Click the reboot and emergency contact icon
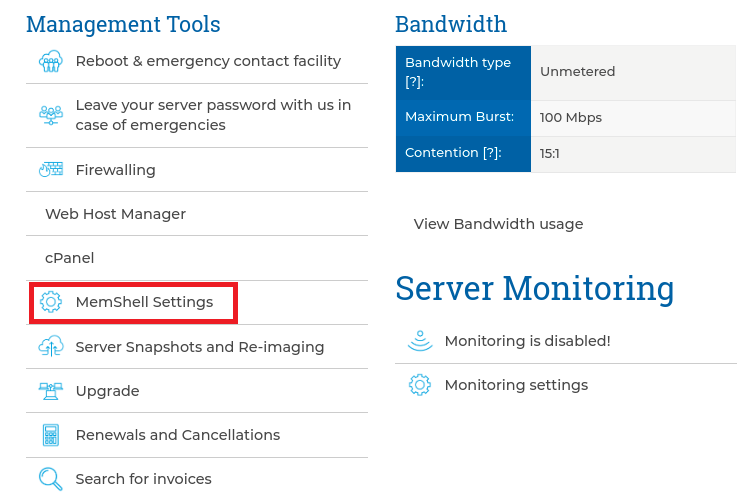 pos(50,61)
